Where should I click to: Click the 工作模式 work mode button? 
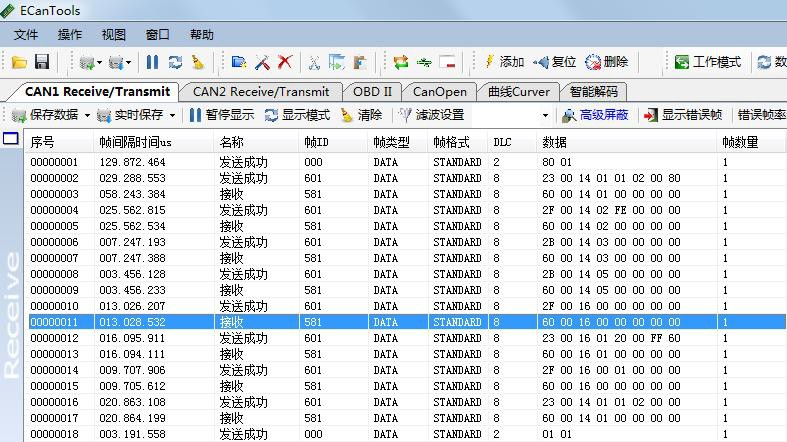(x=708, y=62)
